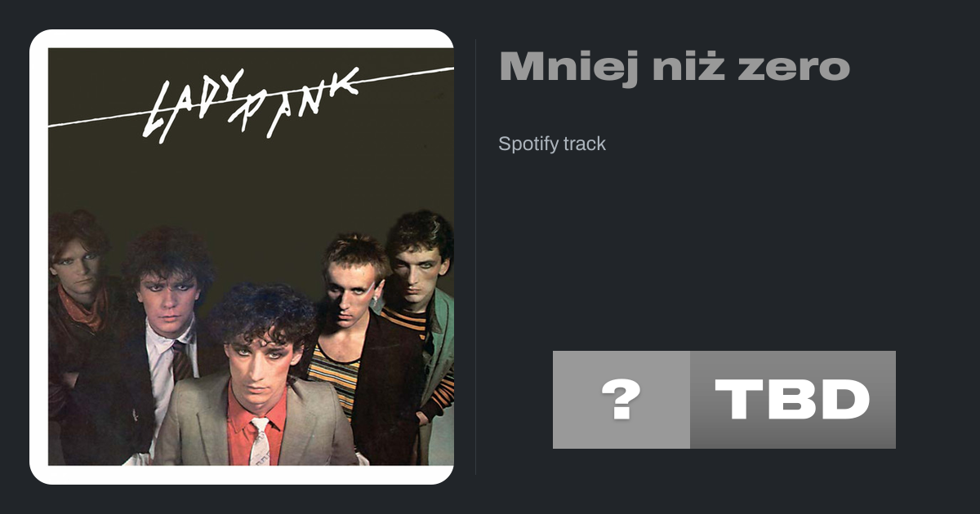Click the white tie on the cover
Viewport: 980px width, 514px height.
tap(260, 442)
